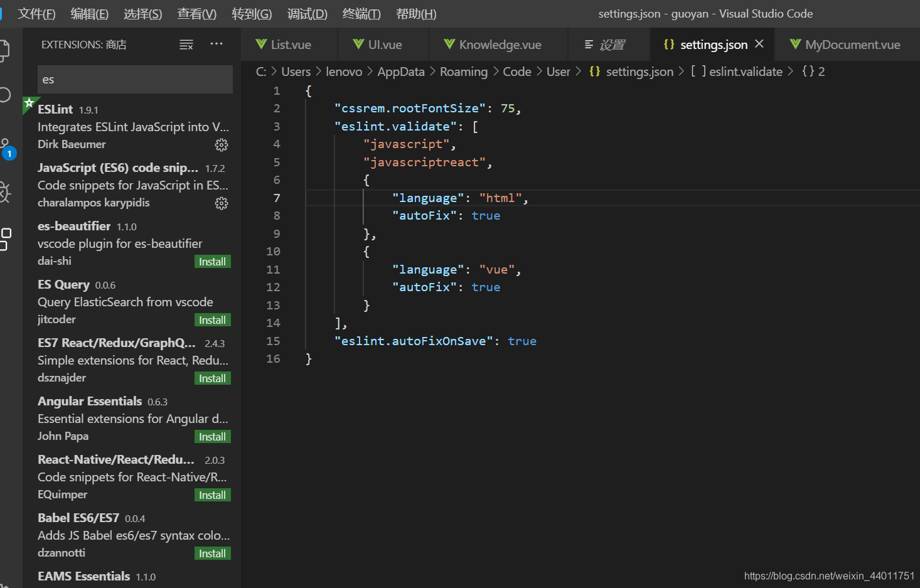Install the es-beautifier extension

pos(213,262)
